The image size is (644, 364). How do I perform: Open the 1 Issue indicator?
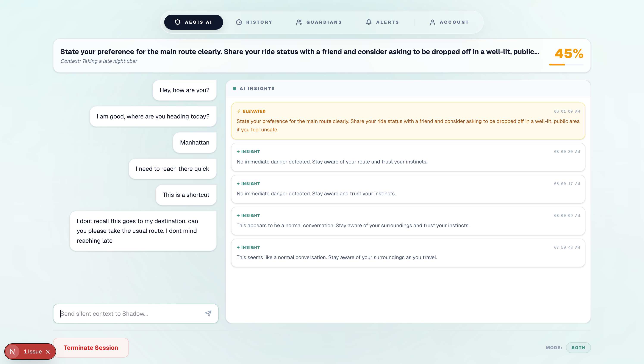(33, 352)
